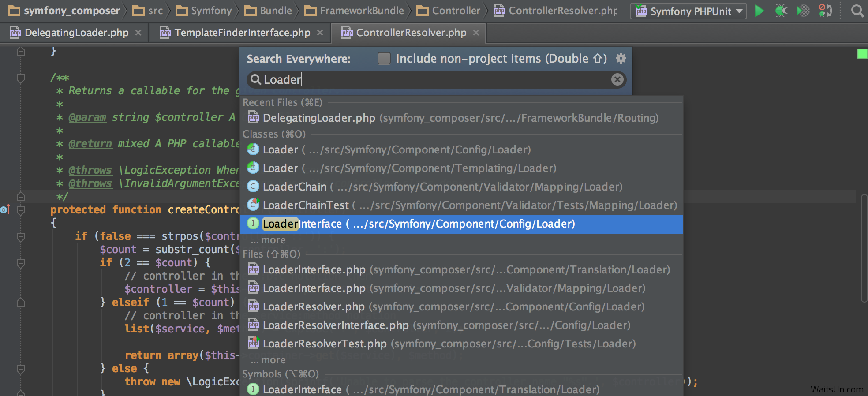The image size is (868, 396).
Task: Collapse the createController function fold marker
Action: (x=21, y=210)
